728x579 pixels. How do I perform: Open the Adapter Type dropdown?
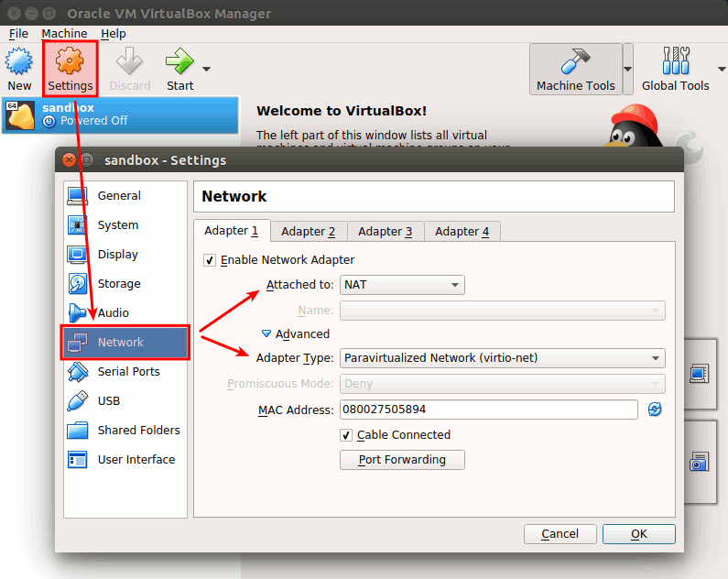pos(503,358)
